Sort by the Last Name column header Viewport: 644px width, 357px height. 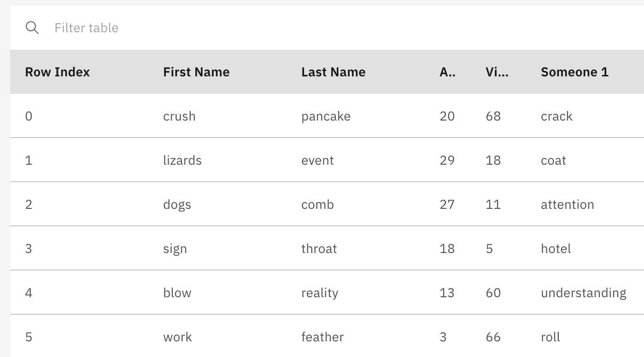333,72
